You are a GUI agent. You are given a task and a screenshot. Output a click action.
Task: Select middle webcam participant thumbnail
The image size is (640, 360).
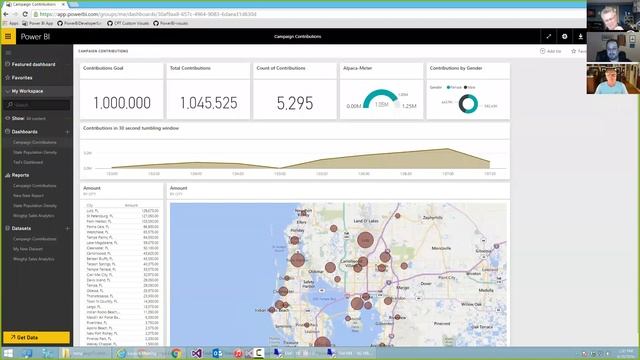pyautogui.click(x=613, y=47)
